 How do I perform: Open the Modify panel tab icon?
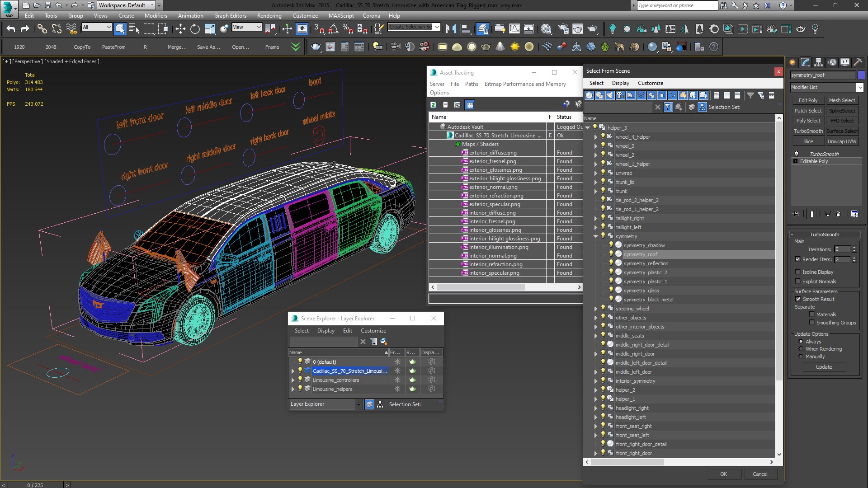click(806, 62)
